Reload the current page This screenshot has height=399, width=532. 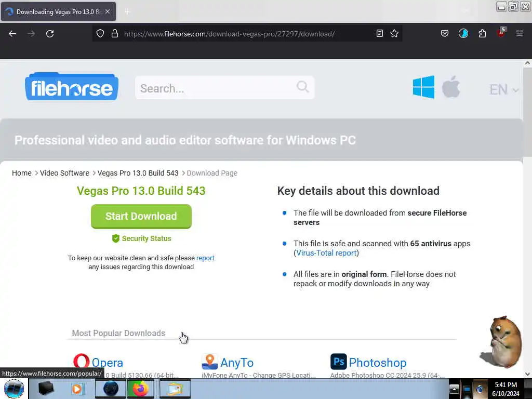tap(50, 34)
